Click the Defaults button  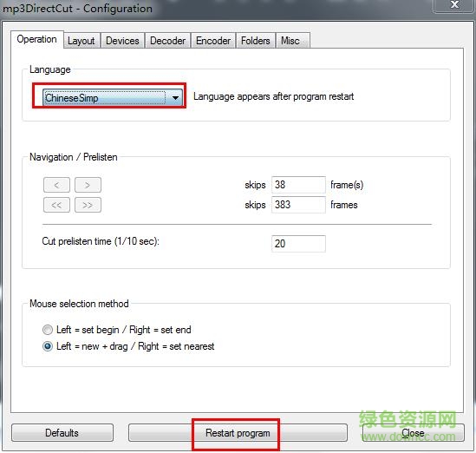pyautogui.click(x=62, y=433)
